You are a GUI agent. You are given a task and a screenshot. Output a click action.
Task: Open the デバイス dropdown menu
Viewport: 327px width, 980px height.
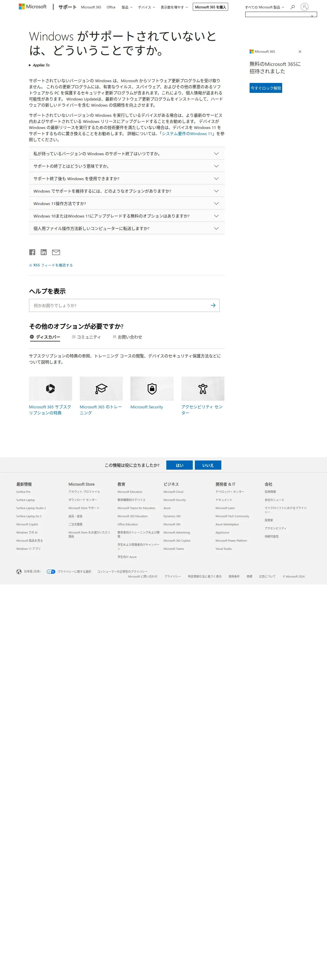tap(146, 7)
